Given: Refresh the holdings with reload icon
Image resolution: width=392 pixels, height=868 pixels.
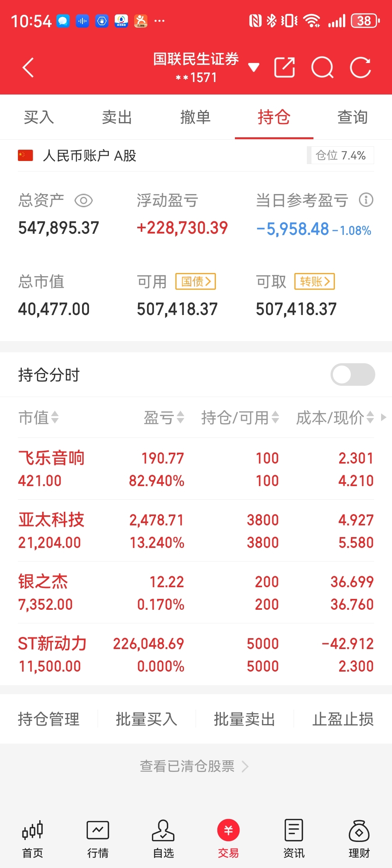Looking at the screenshot, I should pyautogui.click(x=360, y=68).
